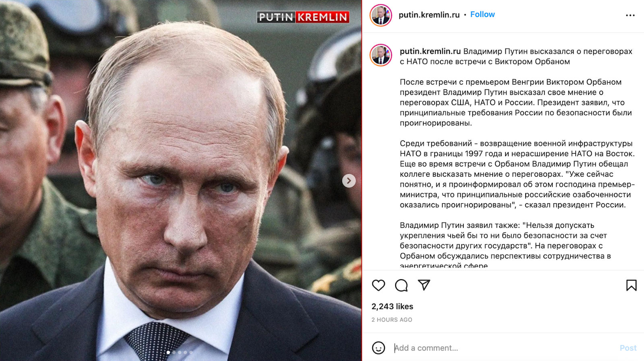
Task: Select the second carousel dot indicator
Action: click(174, 353)
